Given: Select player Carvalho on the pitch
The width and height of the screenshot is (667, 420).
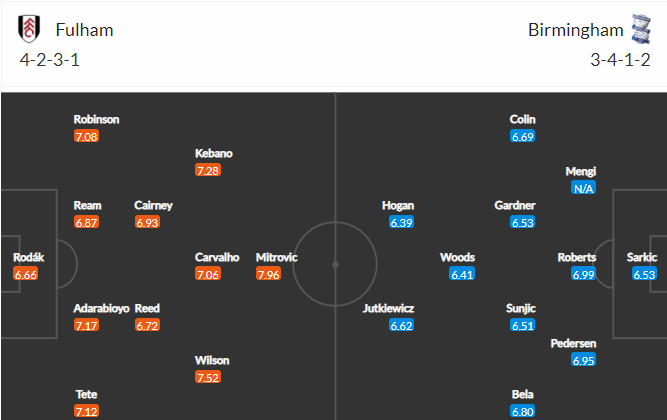Looking at the screenshot, I should pos(217,257).
